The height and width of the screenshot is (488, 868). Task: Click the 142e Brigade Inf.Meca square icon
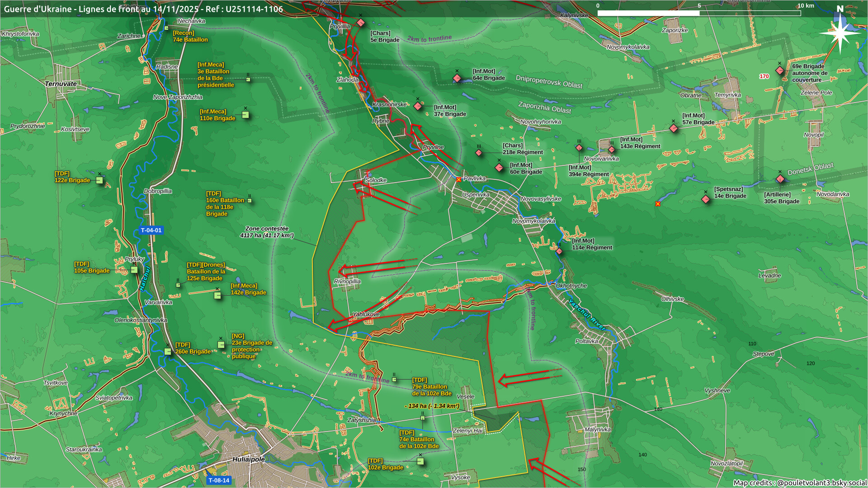pos(217,296)
